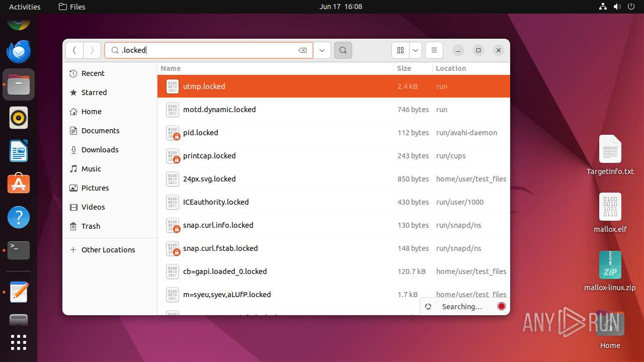Screen dimensions: 644x362
Task: Open Videos in the sidebar
Action: (x=110, y=207)
